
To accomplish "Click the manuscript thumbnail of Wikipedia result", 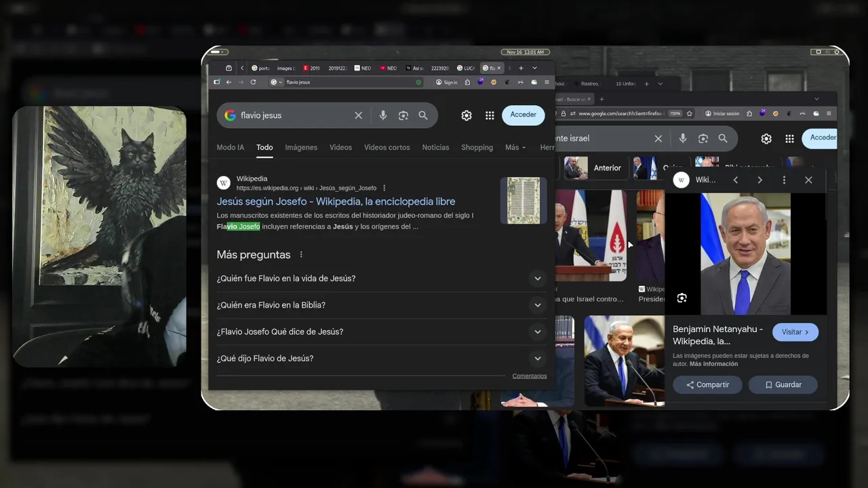I will 524,201.
